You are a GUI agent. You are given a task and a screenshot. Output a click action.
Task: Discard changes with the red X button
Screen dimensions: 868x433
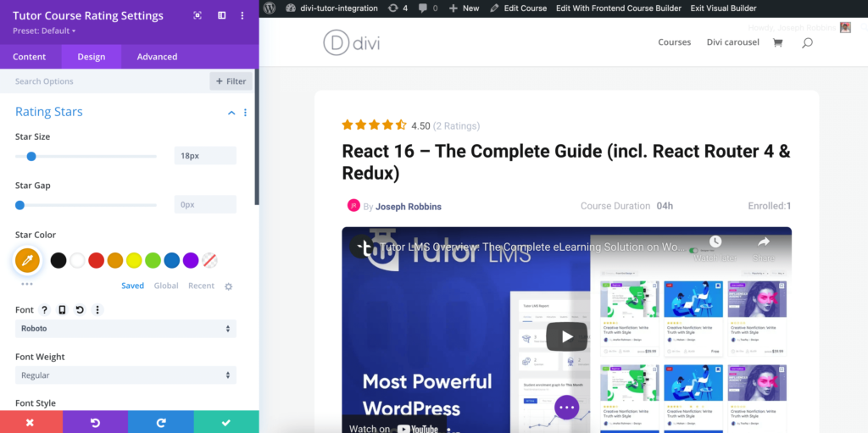coord(31,423)
